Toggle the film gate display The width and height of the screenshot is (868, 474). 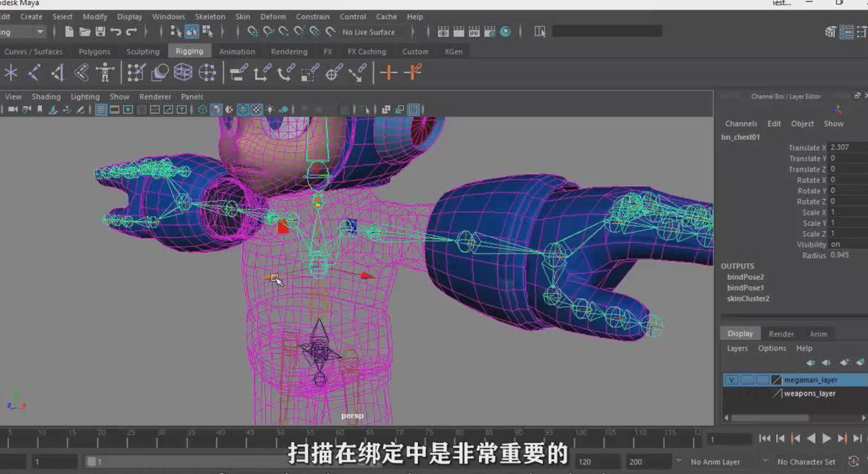115,109
